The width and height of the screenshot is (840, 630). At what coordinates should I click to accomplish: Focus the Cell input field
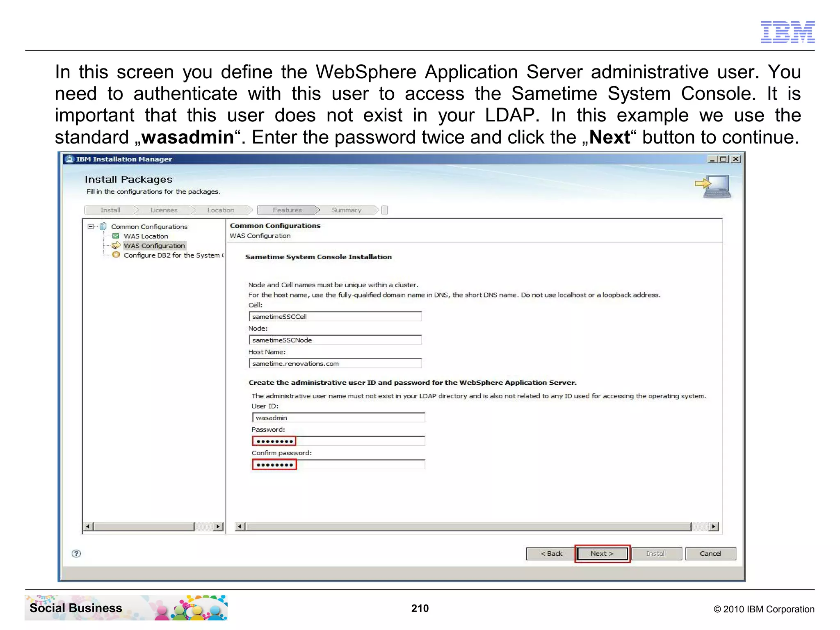pyautogui.click(x=335, y=316)
